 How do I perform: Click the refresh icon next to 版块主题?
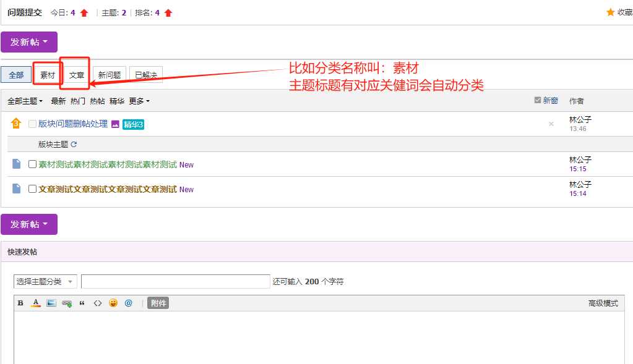click(74, 145)
